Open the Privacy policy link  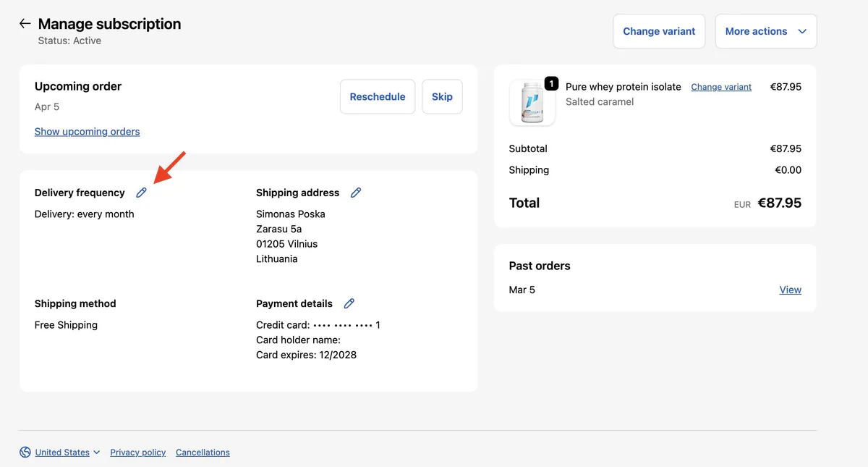click(x=138, y=453)
